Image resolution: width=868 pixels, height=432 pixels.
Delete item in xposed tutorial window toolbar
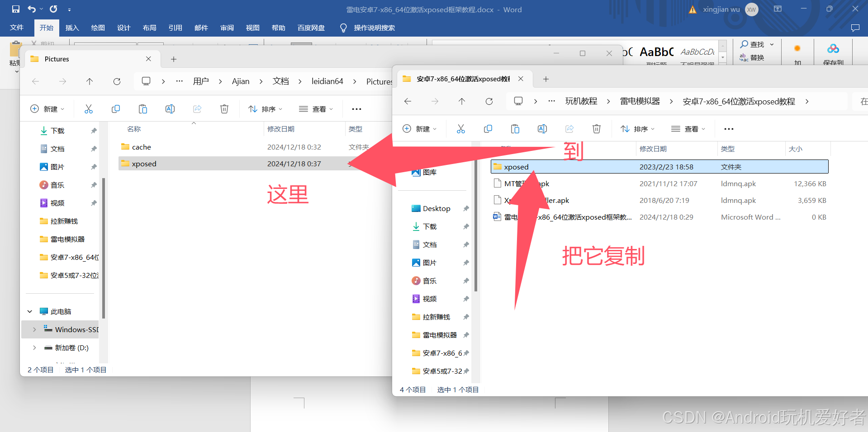[597, 129]
